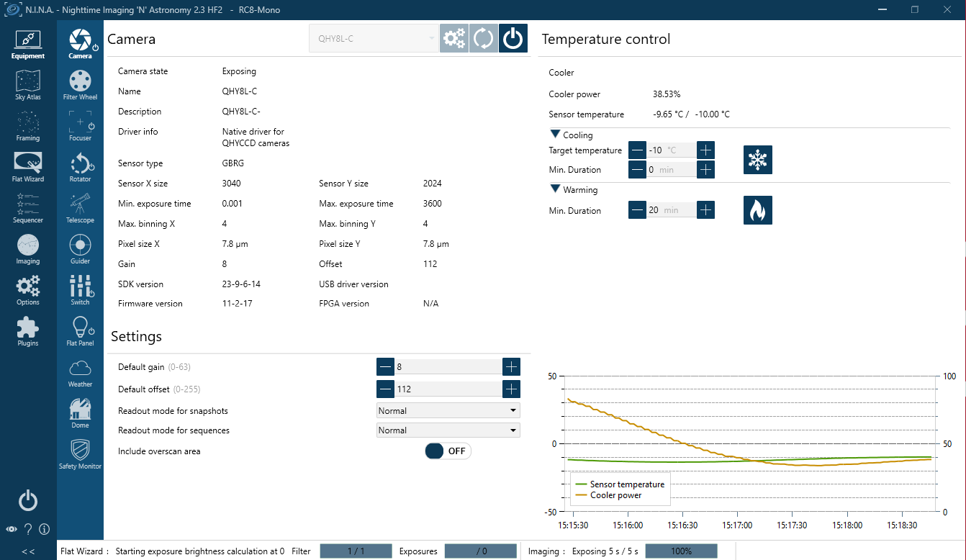Select the Filter Wheel equipment icon

(80, 85)
